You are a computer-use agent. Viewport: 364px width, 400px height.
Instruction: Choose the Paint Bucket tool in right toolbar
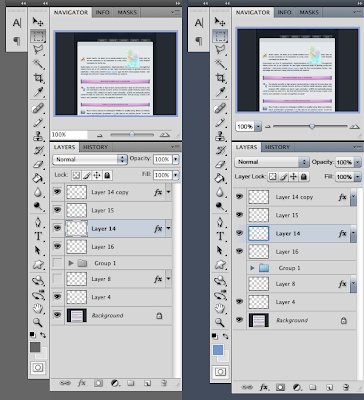(x=220, y=178)
